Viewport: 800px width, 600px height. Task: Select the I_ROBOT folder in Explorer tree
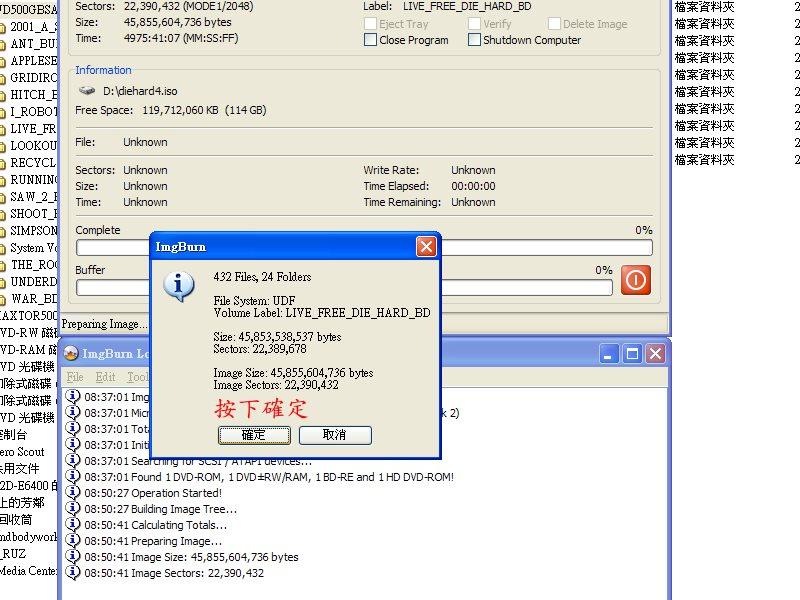click(x=34, y=112)
